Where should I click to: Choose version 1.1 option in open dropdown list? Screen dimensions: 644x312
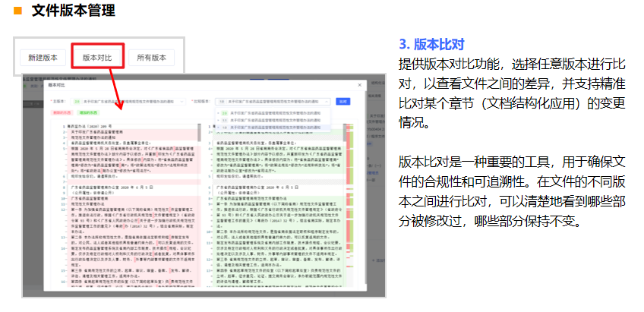click(x=273, y=120)
